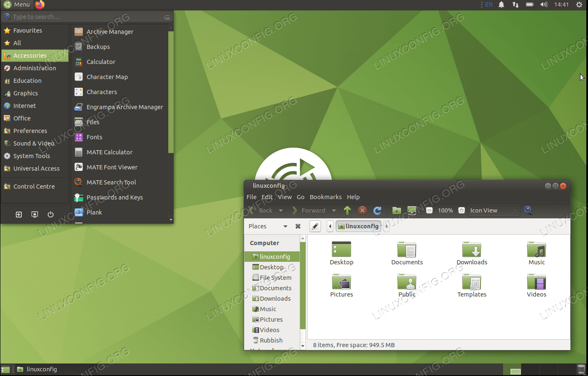
Task: Open the session gear menu icon
Action: [579, 5]
